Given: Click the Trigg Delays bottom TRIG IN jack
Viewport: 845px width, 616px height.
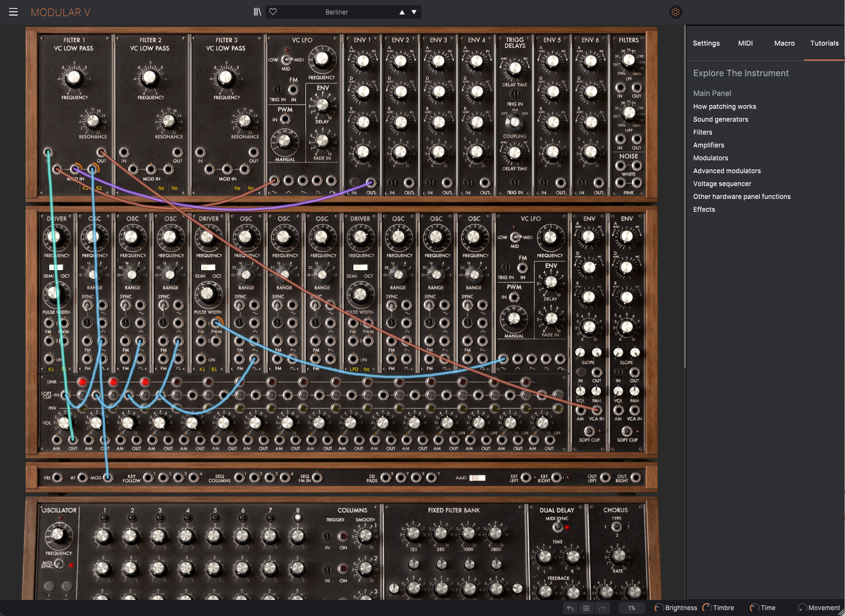Looking at the screenshot, I should (x=515, y=183).
